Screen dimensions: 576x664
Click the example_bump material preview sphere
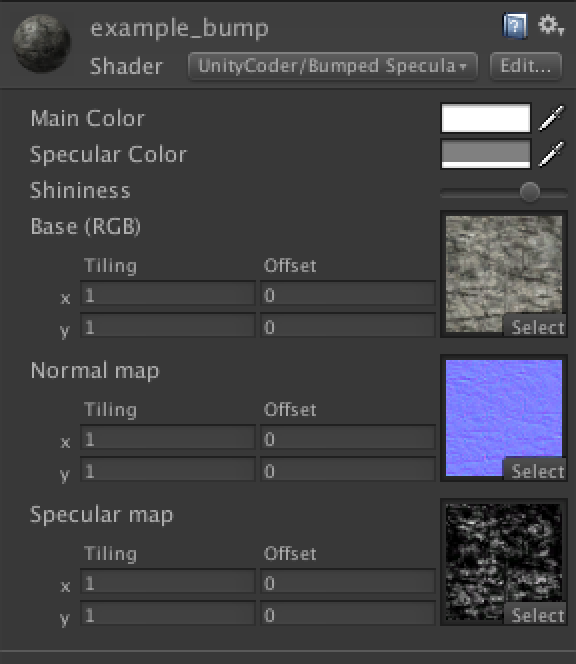[42, 43]
